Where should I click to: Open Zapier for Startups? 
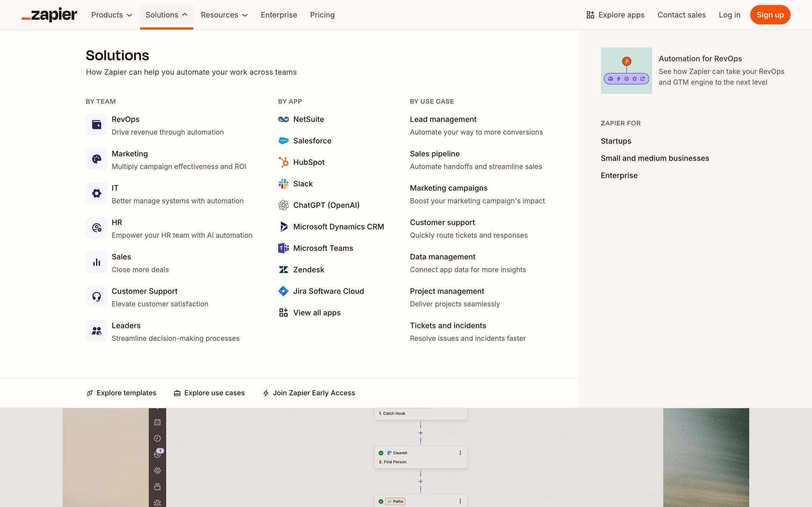(616, 141)
